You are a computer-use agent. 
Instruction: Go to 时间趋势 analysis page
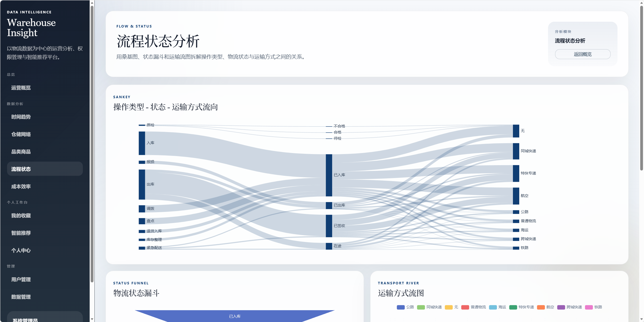tap(21, 117)
